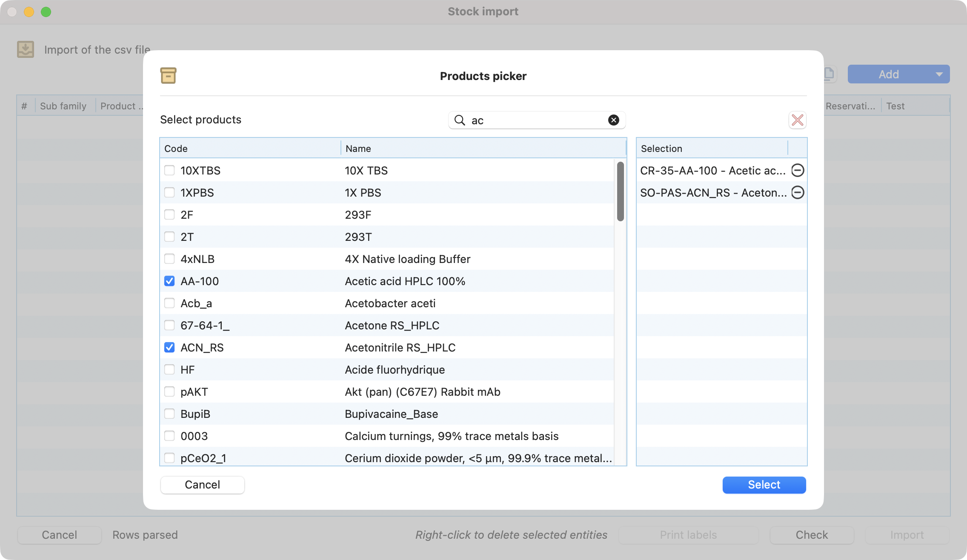Focus the product search input field
This screenshot has height=560, width=967.
point(536,120)
